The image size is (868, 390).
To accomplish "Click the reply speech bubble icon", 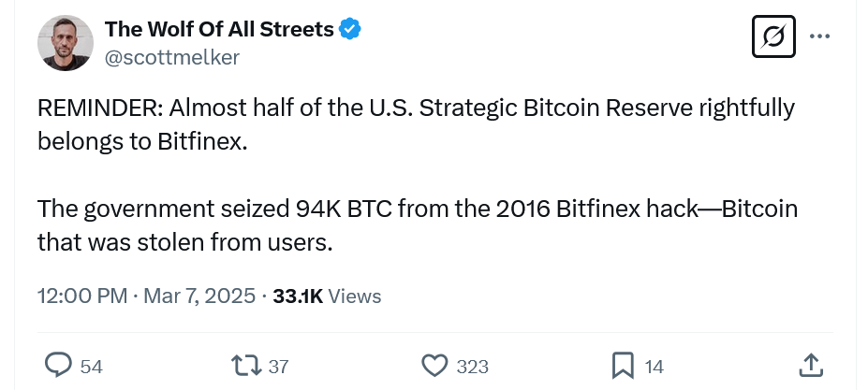I will coord(59,366).
